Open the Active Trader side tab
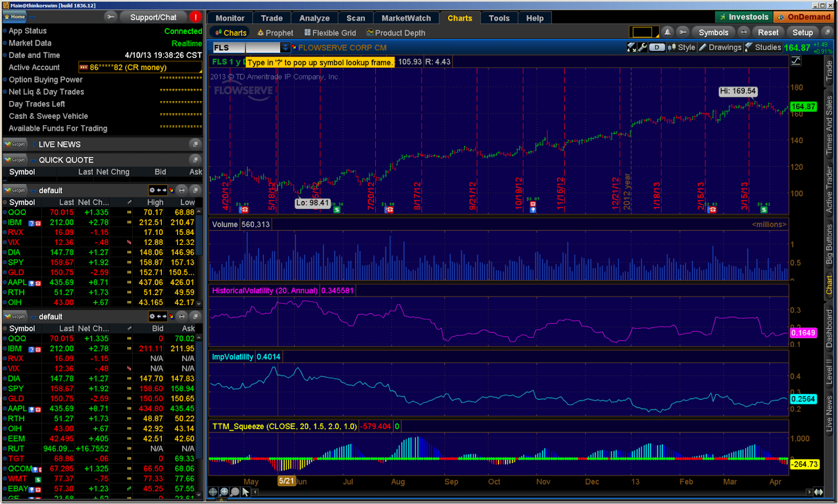Image resolution: width=838 pixels, height=504 pixels. (x=829, y=189)
